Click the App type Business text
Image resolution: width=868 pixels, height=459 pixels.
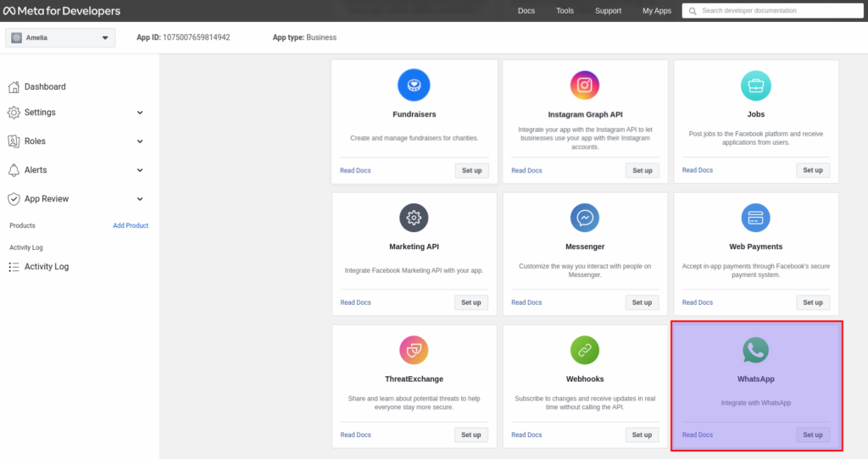321,37
